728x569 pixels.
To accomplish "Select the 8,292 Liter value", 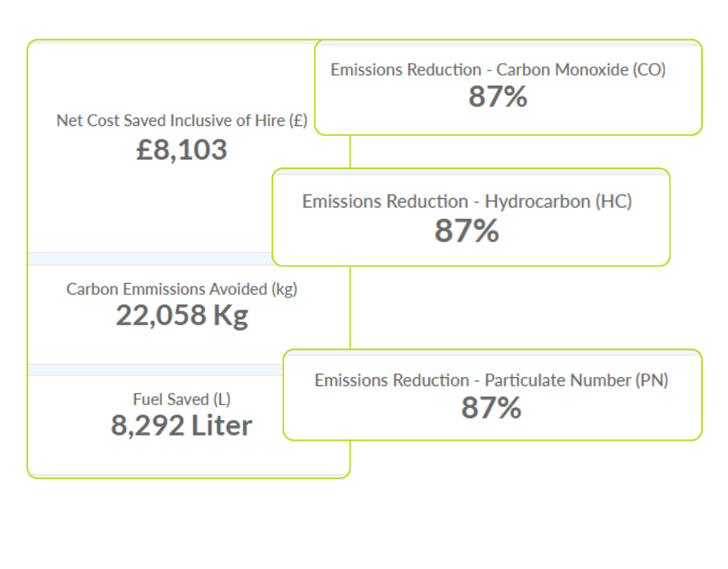I will tap(182, 426).
